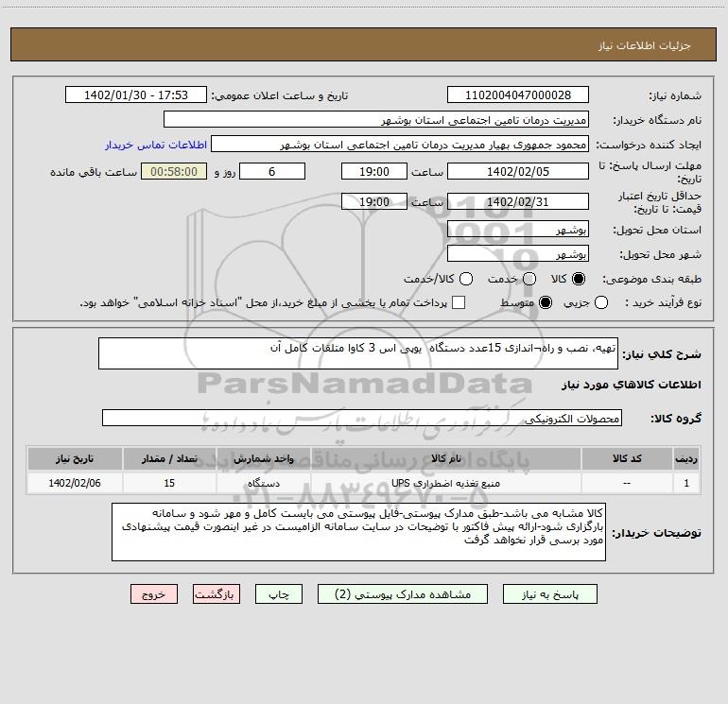728x704 pixels.
Task: Click the منبع تغذیه اضطراری UPS cell
Action: tap(445, 483)
